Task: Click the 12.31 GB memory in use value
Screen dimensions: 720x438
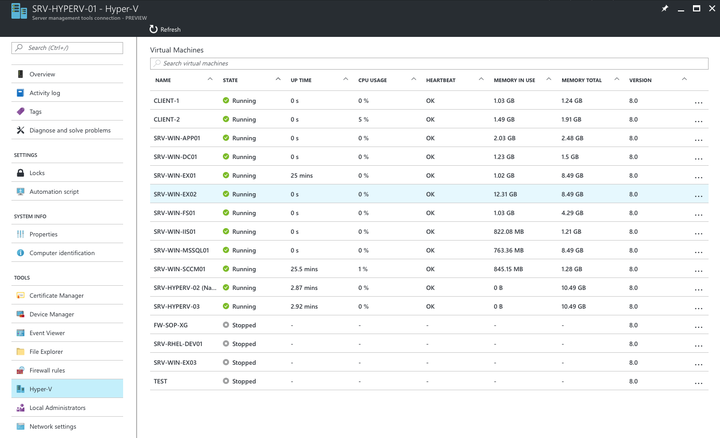Action: (x=505, y=194)
